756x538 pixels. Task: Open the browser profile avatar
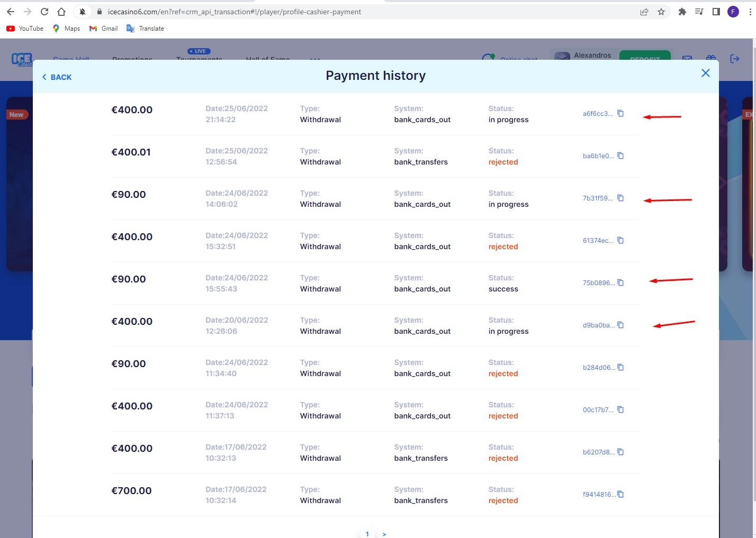[733, 12]
